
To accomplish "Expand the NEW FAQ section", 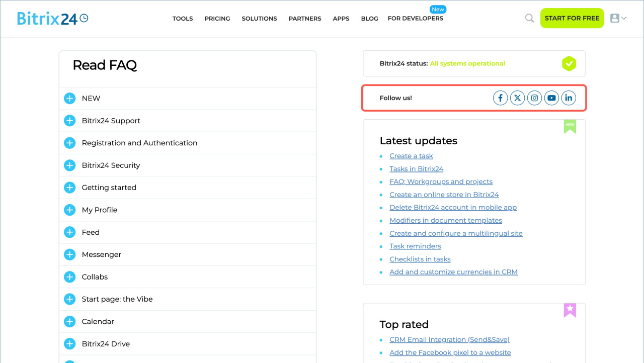I will pyautogui.click(x=69, y=99).
